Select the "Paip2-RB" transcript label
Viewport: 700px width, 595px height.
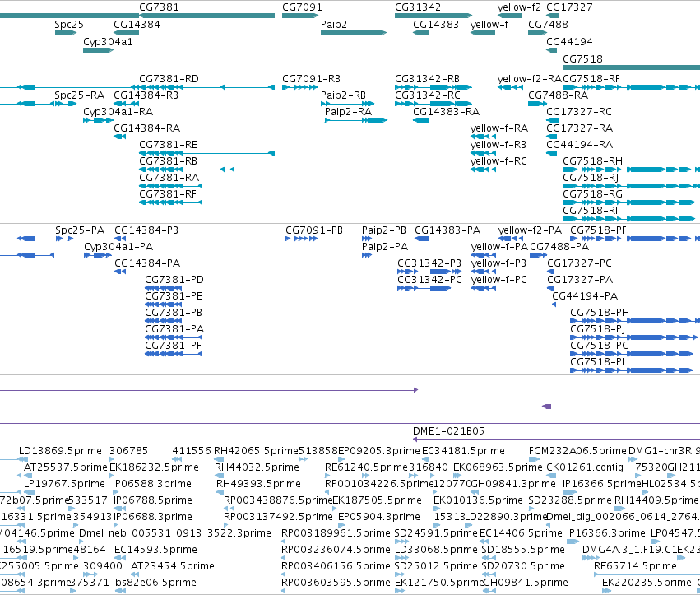click(343, 95)
